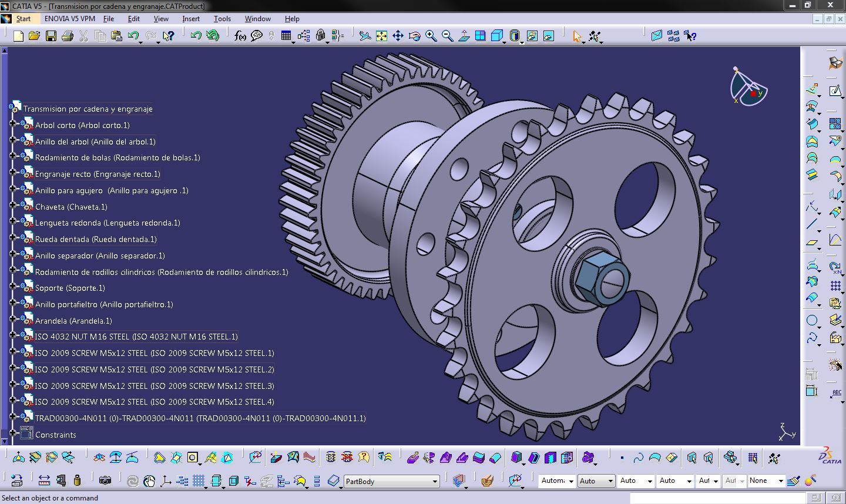The image size is (846, 504).
Task: Click the Hide/Show icon
Action: point(532,36)
